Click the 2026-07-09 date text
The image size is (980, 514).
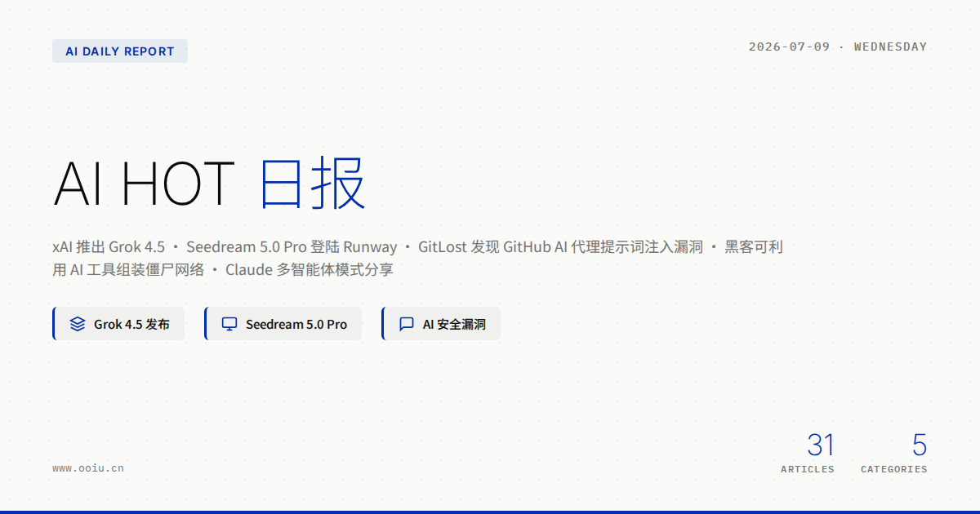[789, 47]
